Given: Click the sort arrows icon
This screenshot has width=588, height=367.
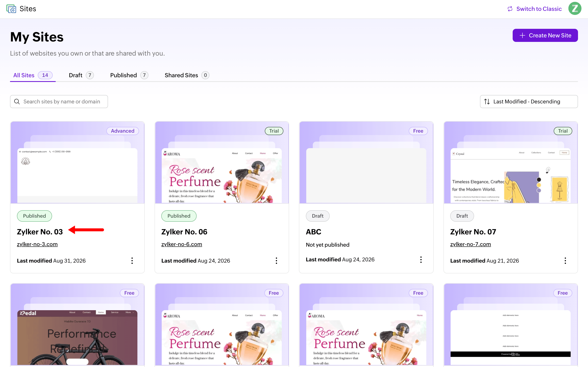Looking at the screenshot, I should (x=487, y=102).
